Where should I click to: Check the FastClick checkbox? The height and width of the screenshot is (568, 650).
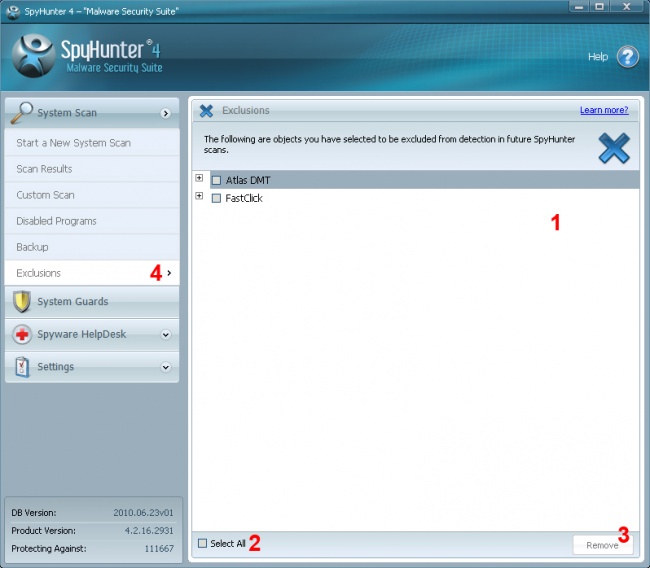[216, 199]
